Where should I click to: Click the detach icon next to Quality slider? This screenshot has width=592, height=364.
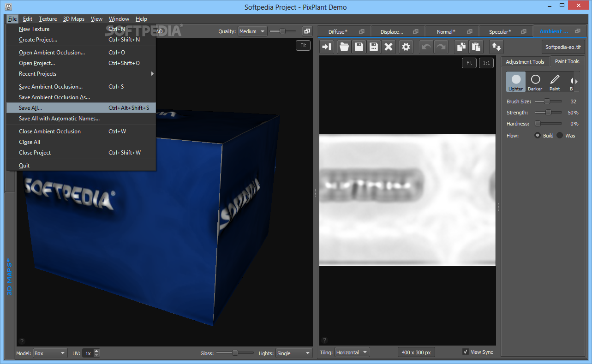coord(307,31)
